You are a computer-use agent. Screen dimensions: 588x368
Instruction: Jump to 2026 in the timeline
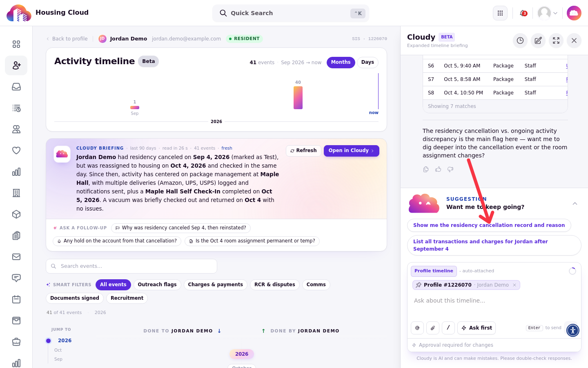pyautogui.click(x=65, y=341)
